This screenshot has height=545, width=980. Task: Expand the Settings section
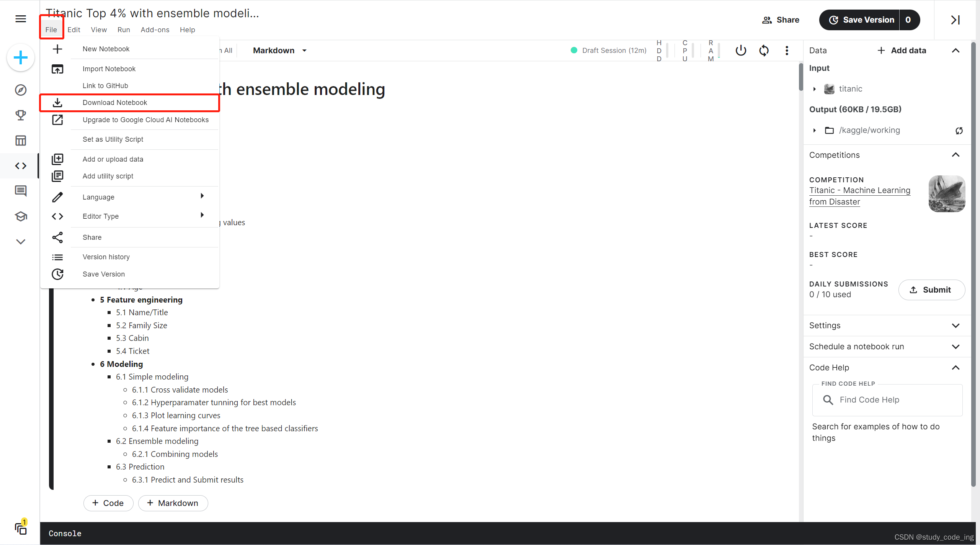955,326
